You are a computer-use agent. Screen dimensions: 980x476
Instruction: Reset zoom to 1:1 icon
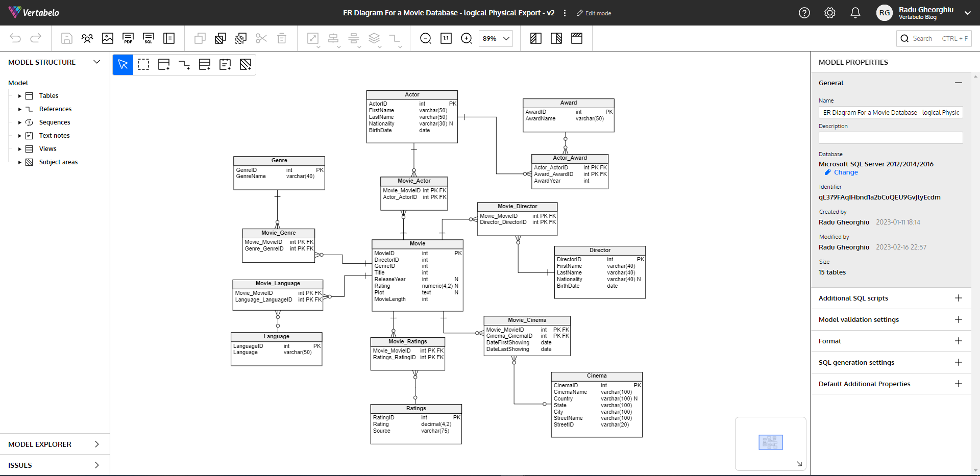(446, 38)
